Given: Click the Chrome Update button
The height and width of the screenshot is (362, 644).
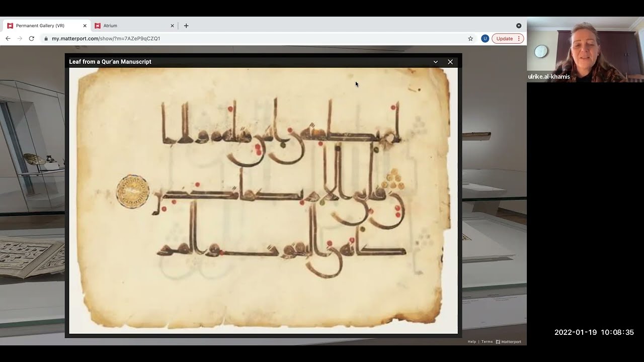Looking at the screenshot, I should (x=508, y=39).
